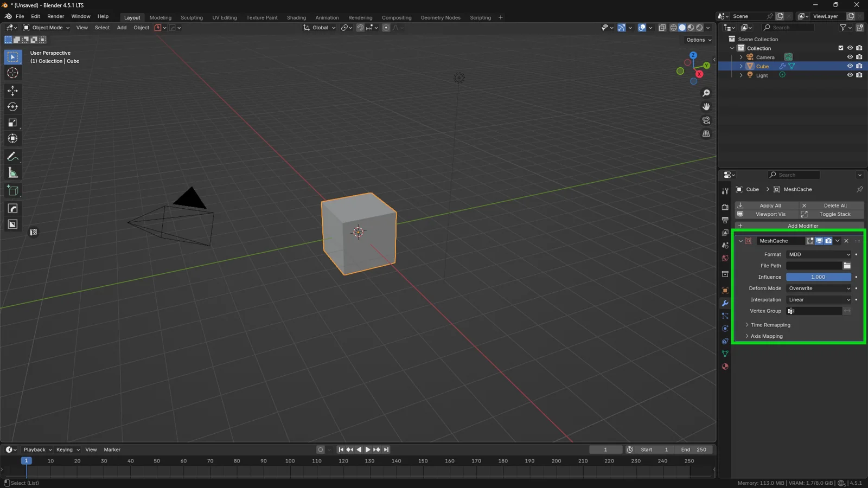Activate the Transform tool

tap(12, 139)
